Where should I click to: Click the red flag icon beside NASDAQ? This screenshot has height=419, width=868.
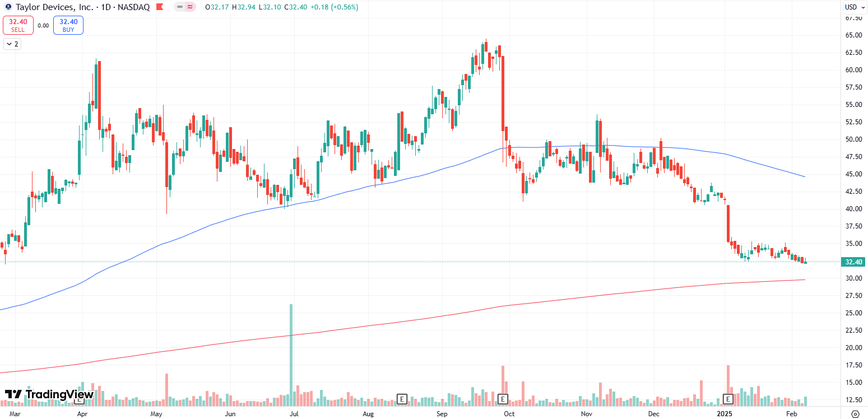(x=160, y=7)
